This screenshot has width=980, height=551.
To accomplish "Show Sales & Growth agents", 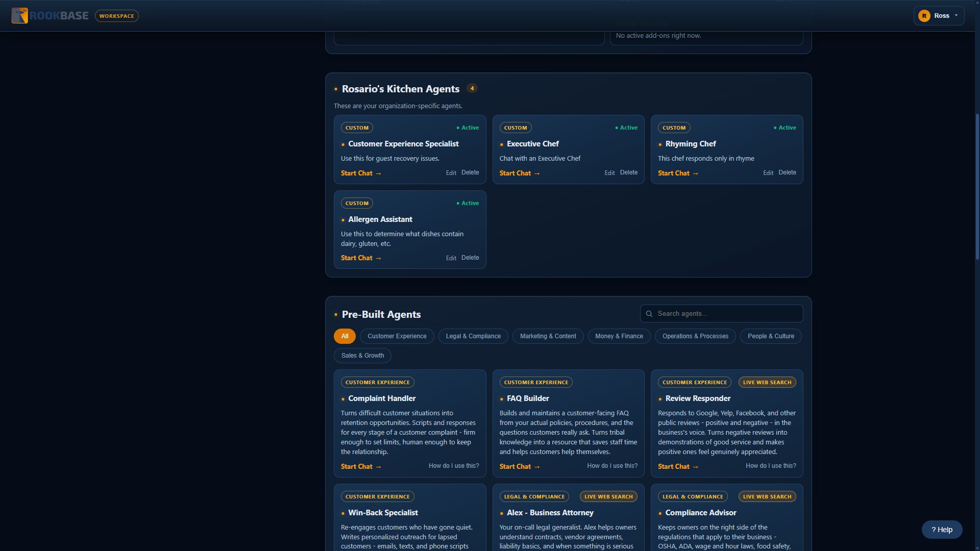I will (362, 356).
